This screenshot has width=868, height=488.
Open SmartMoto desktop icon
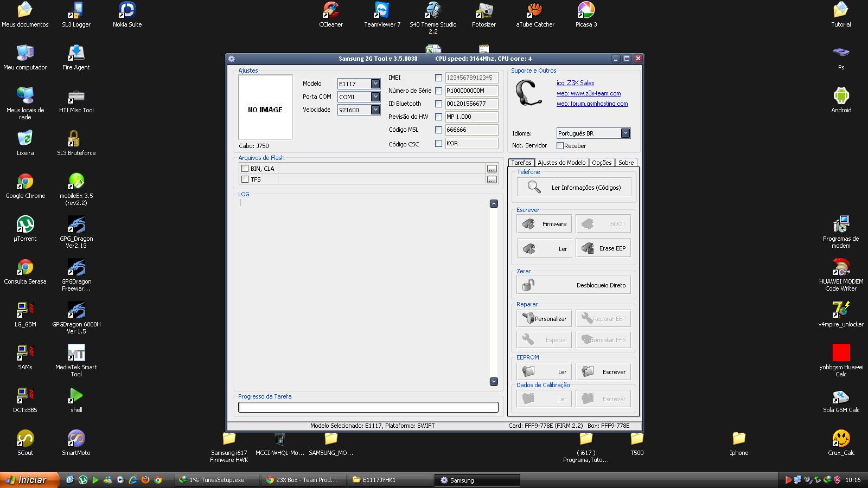point(76,443)
